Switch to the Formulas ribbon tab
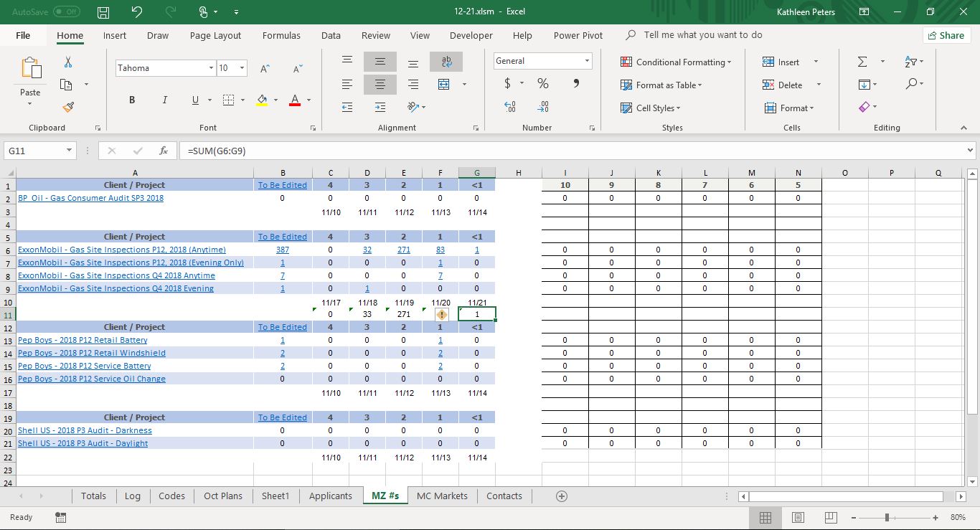Image resolution: width=980 pixels, height=530 pixels. 282,35
